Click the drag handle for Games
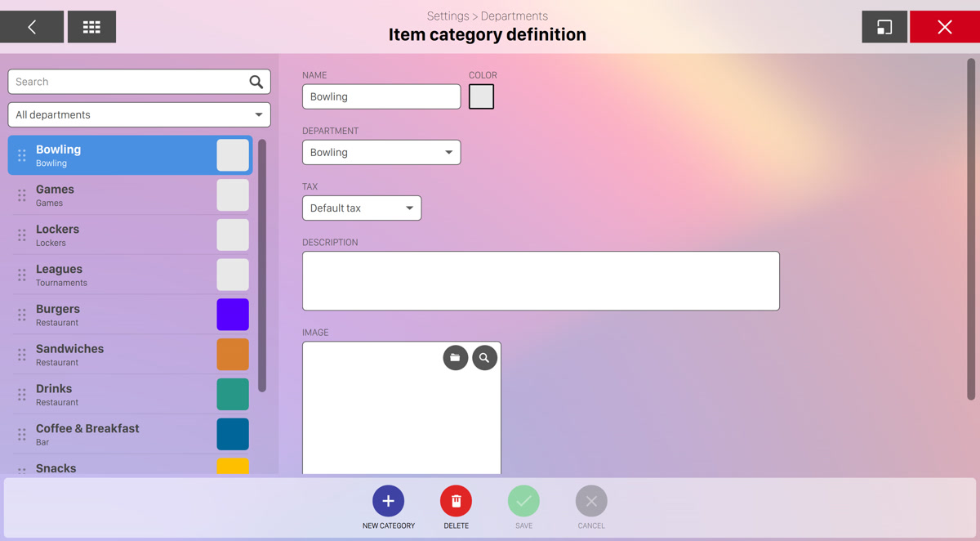The width and height of the screenshot is (980, 541). coord(22,195)
